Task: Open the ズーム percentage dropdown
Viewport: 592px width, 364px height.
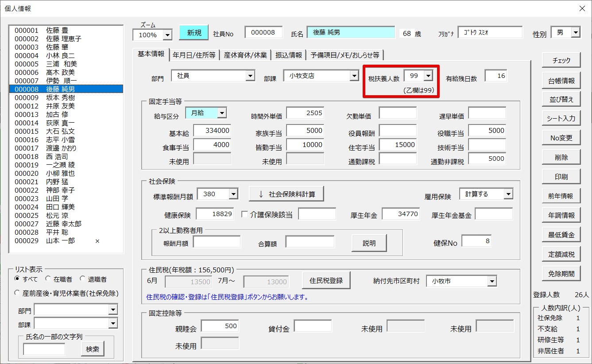Action: tap(167, 35)
